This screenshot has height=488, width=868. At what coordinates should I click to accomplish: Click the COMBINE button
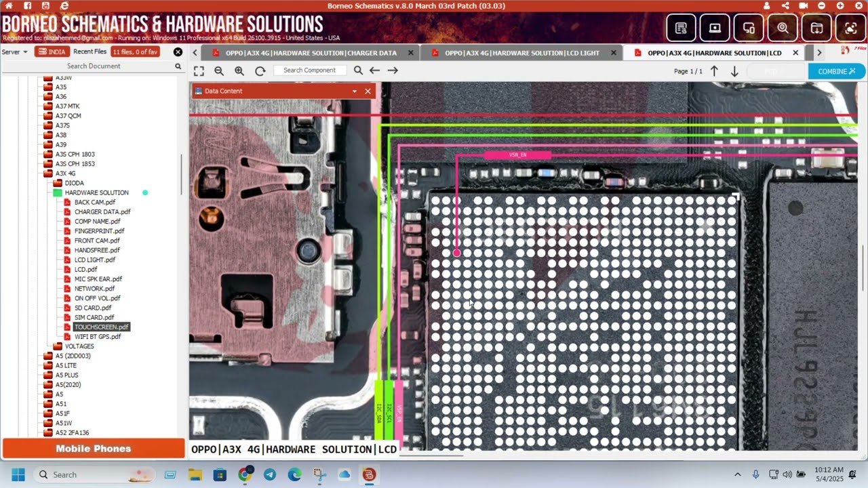pyautogui.click(x=837, y=71)
